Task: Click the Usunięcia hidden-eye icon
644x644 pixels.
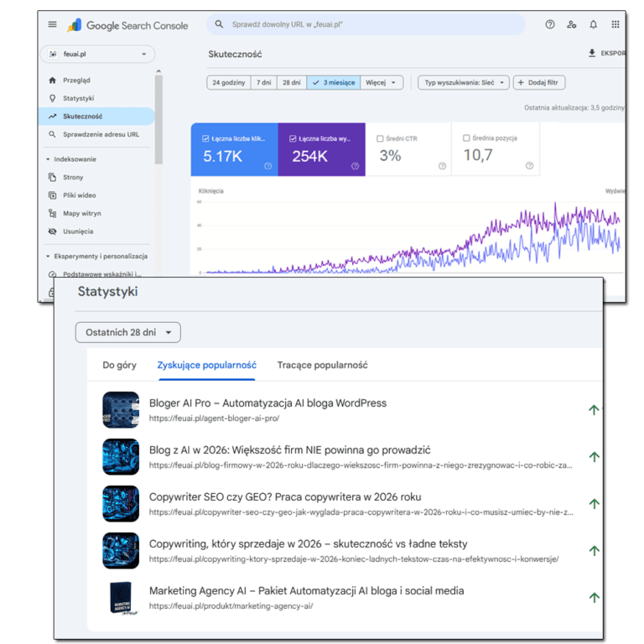Action: pyautogui.click(x=52, y=231)
